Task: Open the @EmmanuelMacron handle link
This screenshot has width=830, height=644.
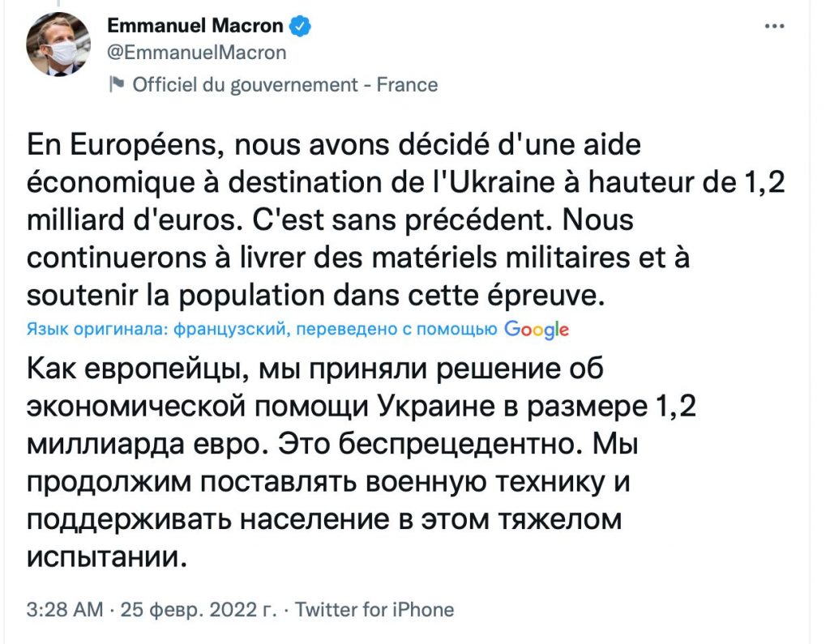Action: click(x=197, y=53)
